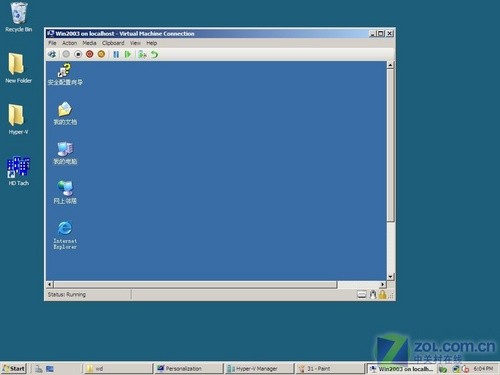Revert the VM with the green arrow icon
Screen dimensions: 500x375
[x=154, y=54]
